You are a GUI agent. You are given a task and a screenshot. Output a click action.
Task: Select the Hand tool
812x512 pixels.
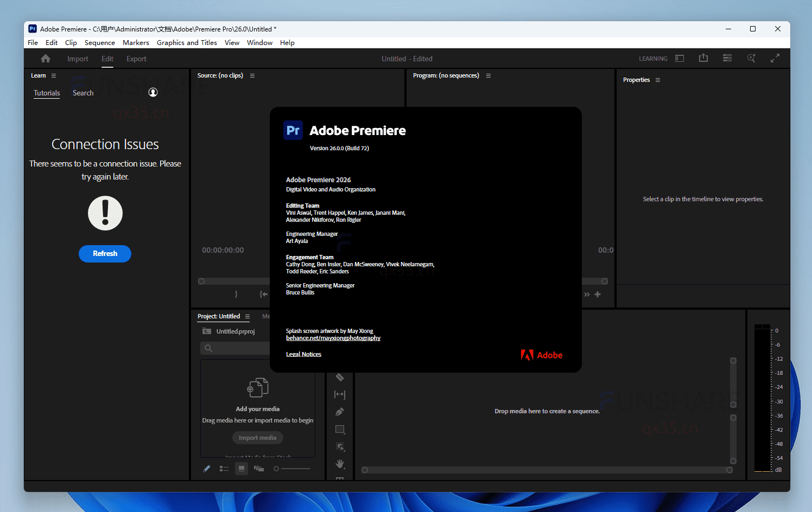(340, 464)
